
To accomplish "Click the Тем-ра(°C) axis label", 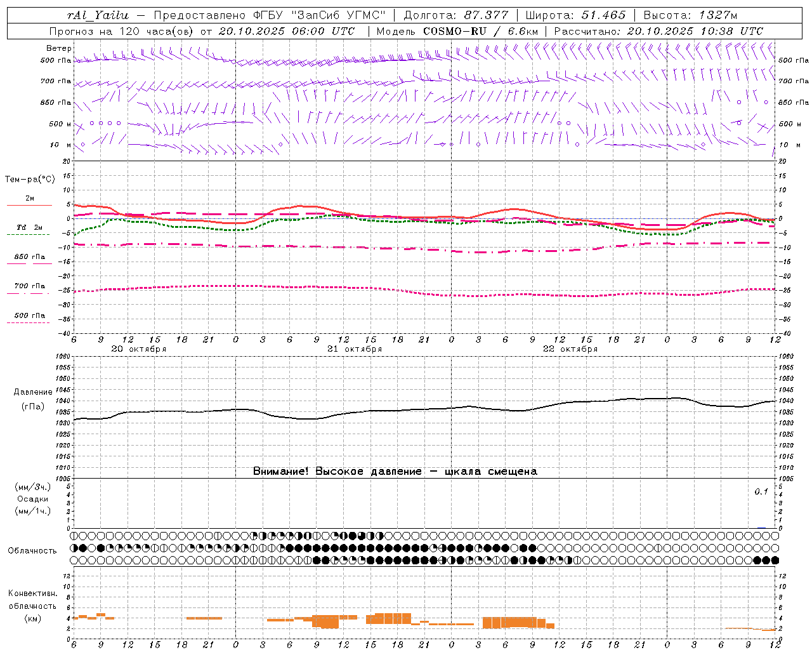I will 30,180.
